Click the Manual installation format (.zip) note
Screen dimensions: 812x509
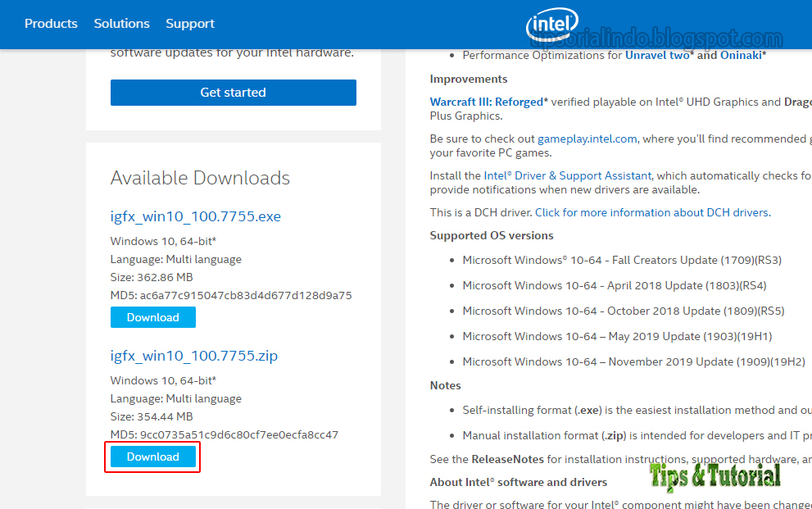(x=637, y=435)
